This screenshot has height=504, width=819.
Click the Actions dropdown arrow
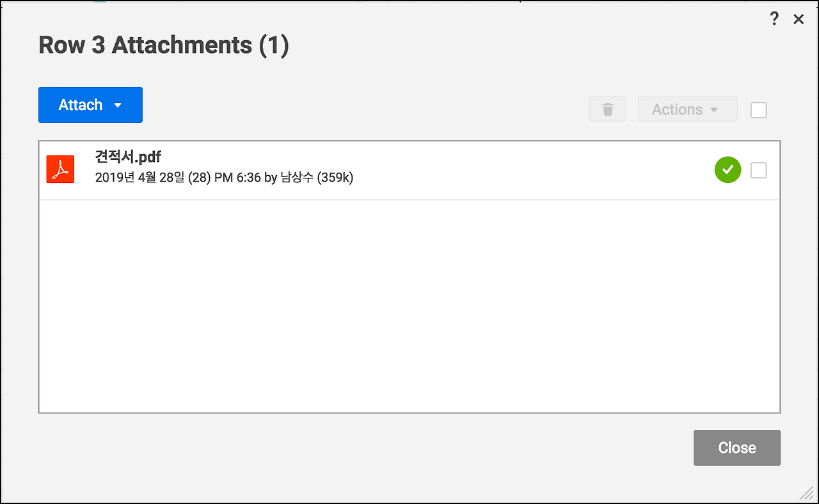point(714,110)
